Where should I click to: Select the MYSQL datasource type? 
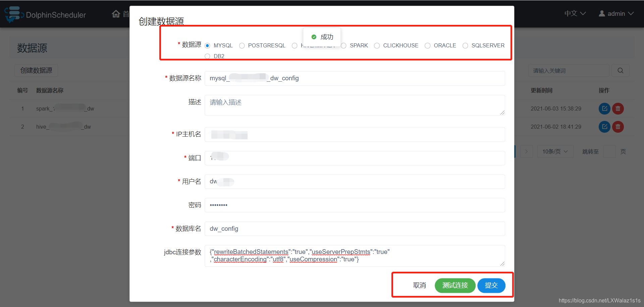pyautogui.click(x=207, y=46)
